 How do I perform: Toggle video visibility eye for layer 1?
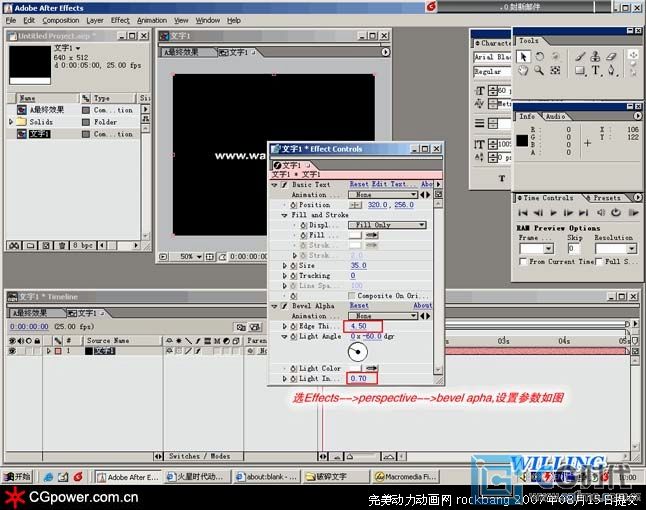coord(12,351)
